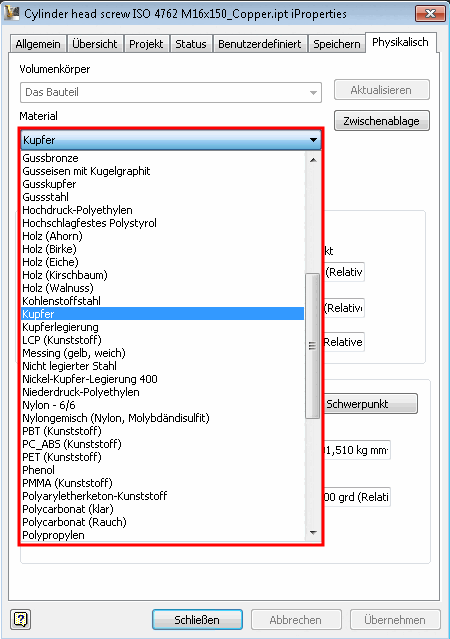Select Holz (Eiche) material
This screenshot has height=639, width=450.
[163, 262]
